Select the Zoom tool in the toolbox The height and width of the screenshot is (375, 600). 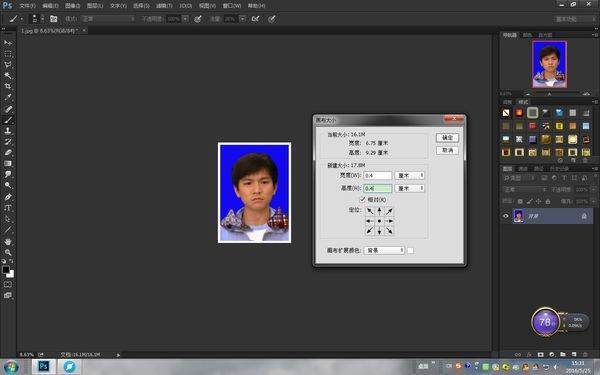coord(8,253)
